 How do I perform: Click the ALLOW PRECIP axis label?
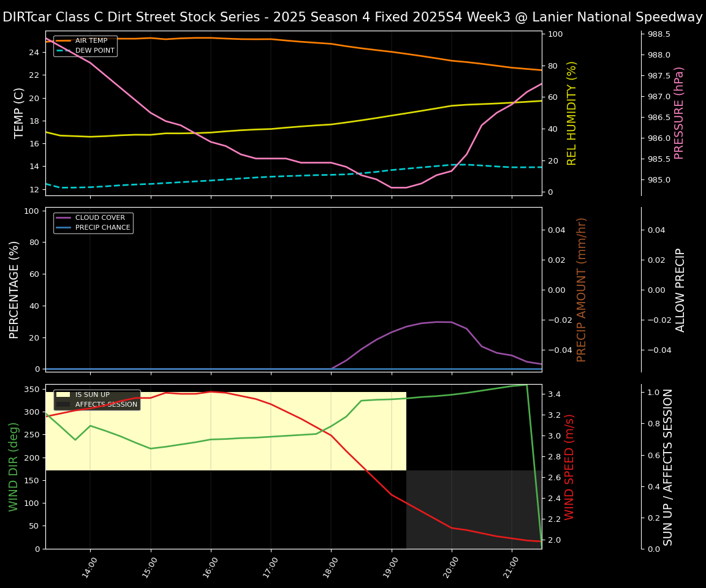(x=680, y=289)
